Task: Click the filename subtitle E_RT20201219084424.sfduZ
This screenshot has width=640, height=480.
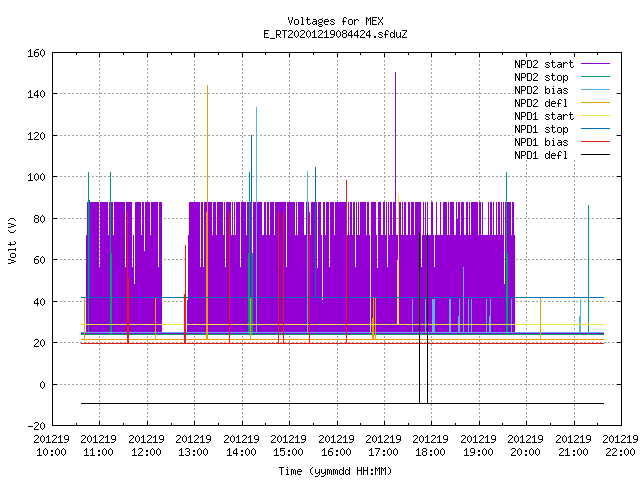Action: [x=335, y=34]
